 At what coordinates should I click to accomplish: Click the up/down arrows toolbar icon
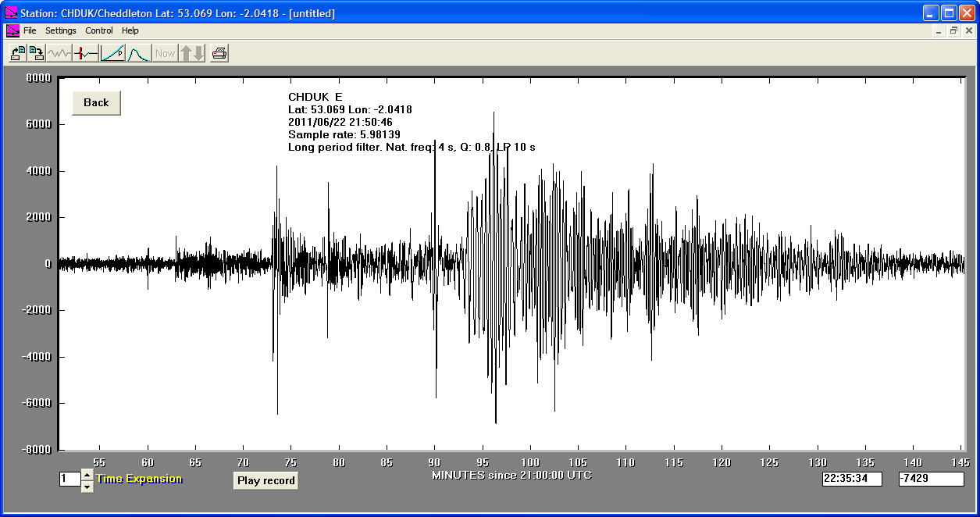click(192, 53)
